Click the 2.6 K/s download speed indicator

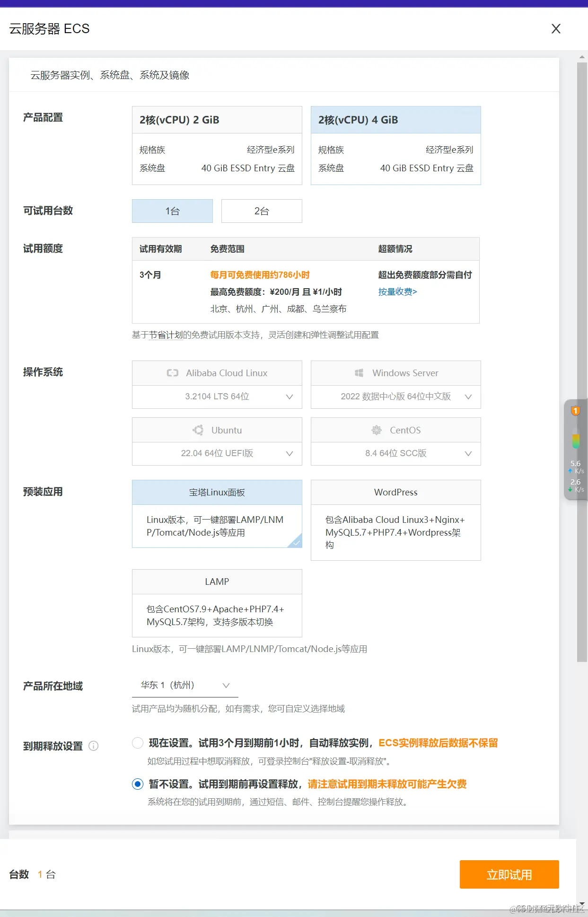point(576,485)
